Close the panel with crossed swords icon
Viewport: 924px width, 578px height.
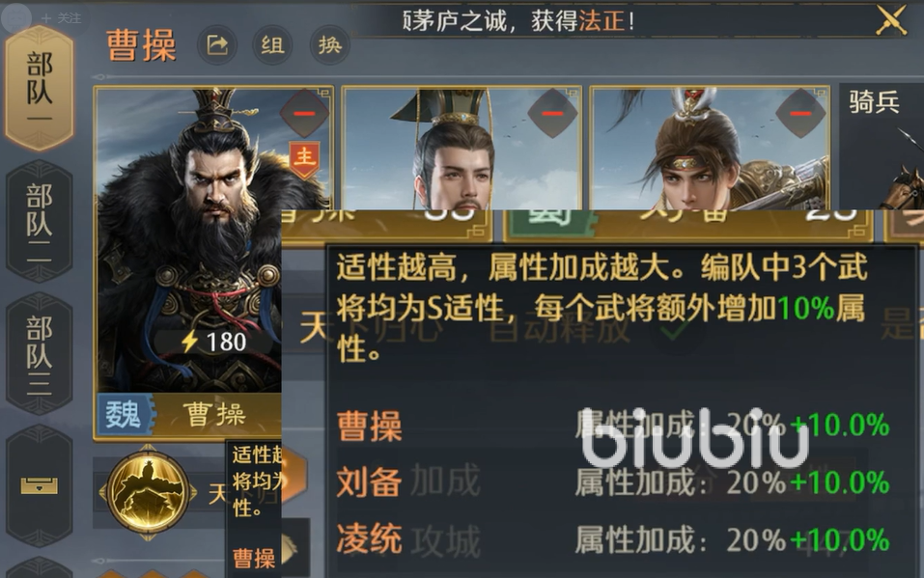pyautogui.click(x=890, y=19)
